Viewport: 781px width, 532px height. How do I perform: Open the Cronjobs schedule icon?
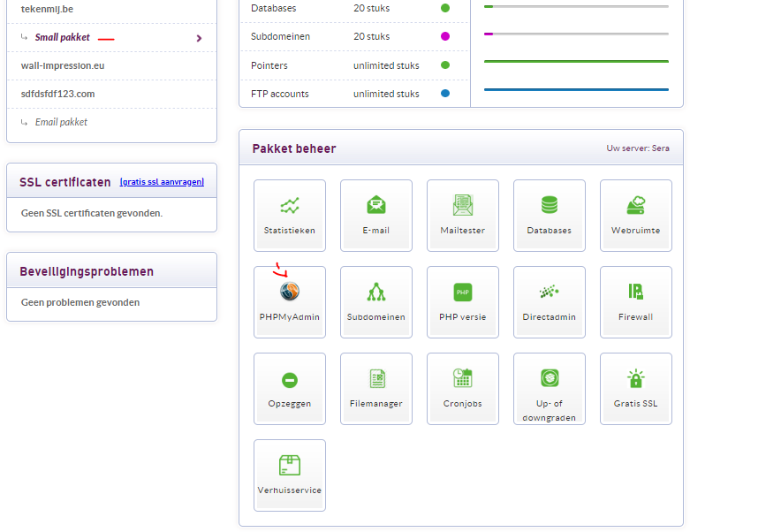tap(463, 379)
